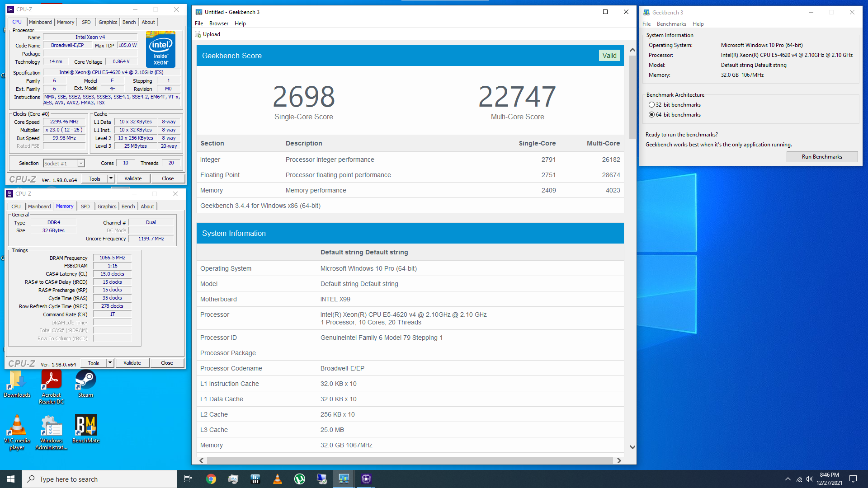Open the volume control tray icon
This screenshot has width=868, height=488.
click(x=809, y=479)
